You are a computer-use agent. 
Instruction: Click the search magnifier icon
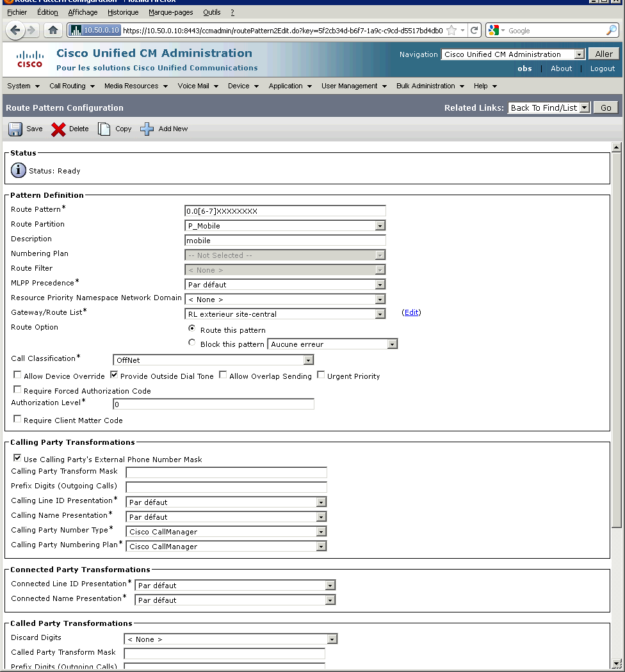click(x=612, y=31)
